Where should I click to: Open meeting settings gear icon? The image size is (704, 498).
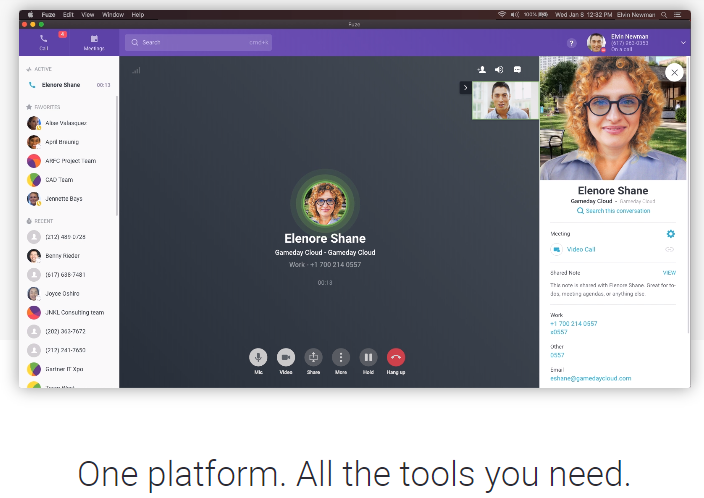point(670,234)
